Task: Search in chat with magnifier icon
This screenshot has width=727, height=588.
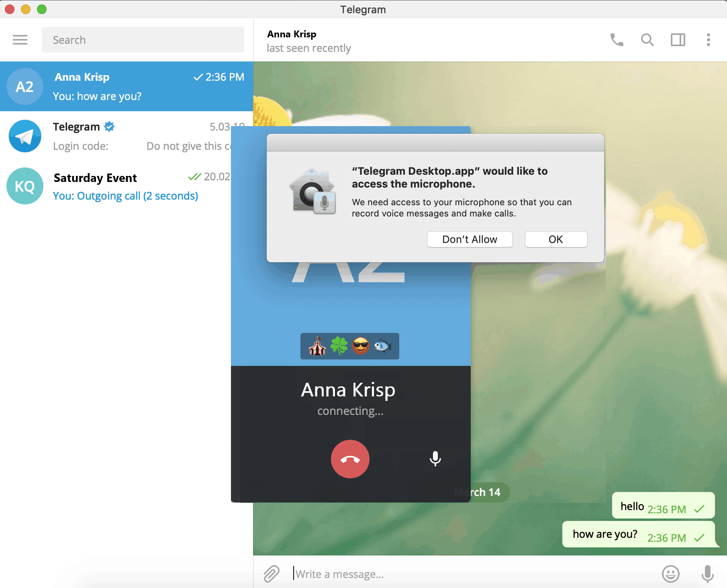Action: 647,40
